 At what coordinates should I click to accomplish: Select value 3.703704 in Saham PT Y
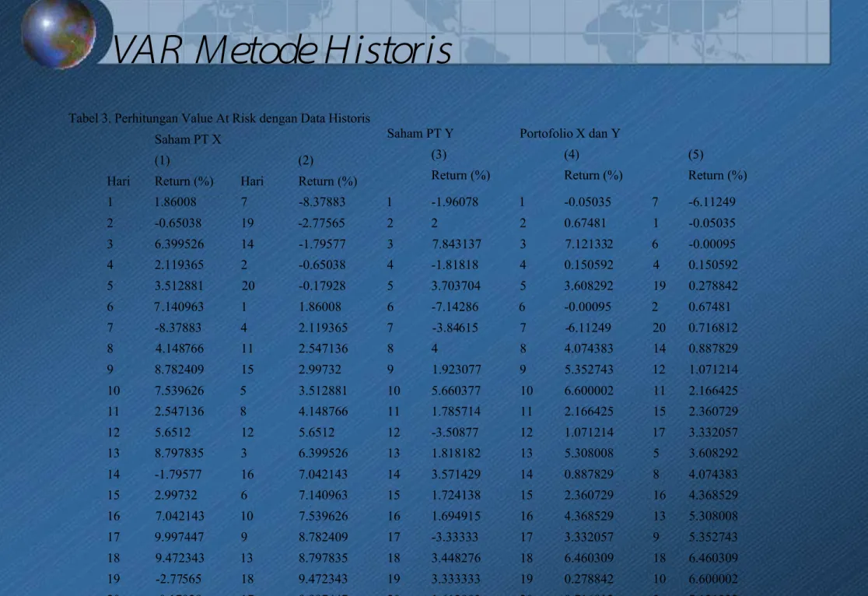[x=456, y=286]
